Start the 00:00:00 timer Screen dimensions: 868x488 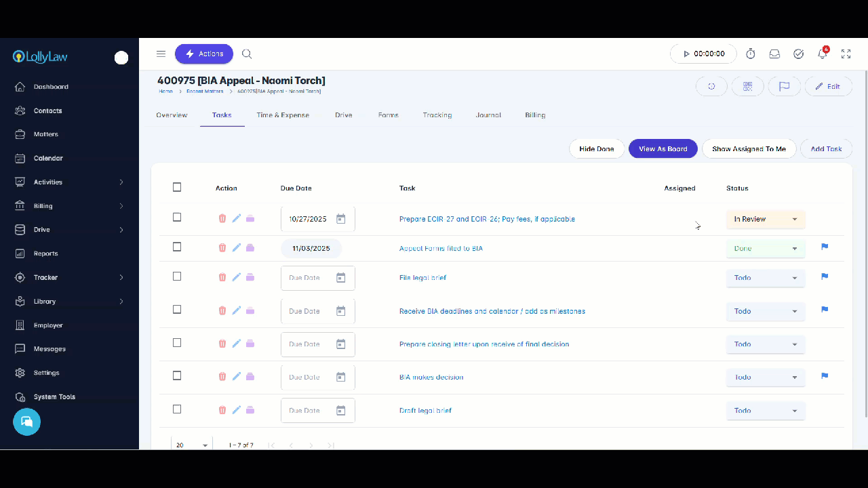pos(703,54)
